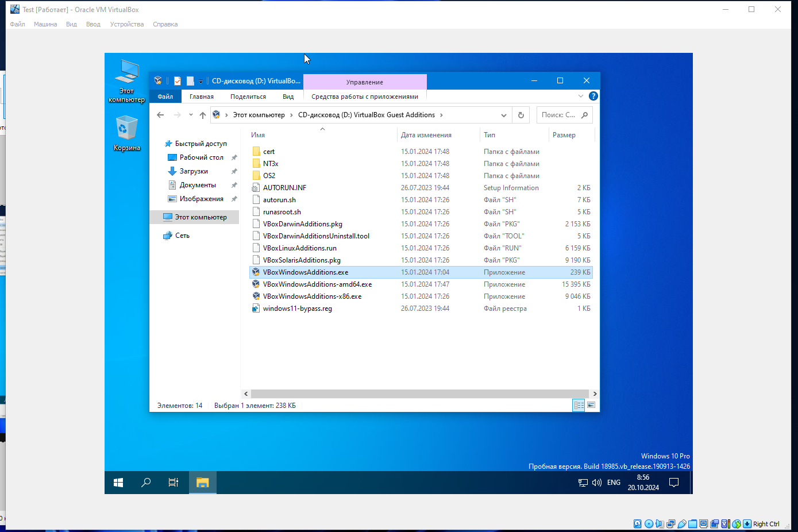Open Explorer help via the blue question mark
Viewport: 798px width, 532px height.
pyautogui.click(x=593, y=96)
